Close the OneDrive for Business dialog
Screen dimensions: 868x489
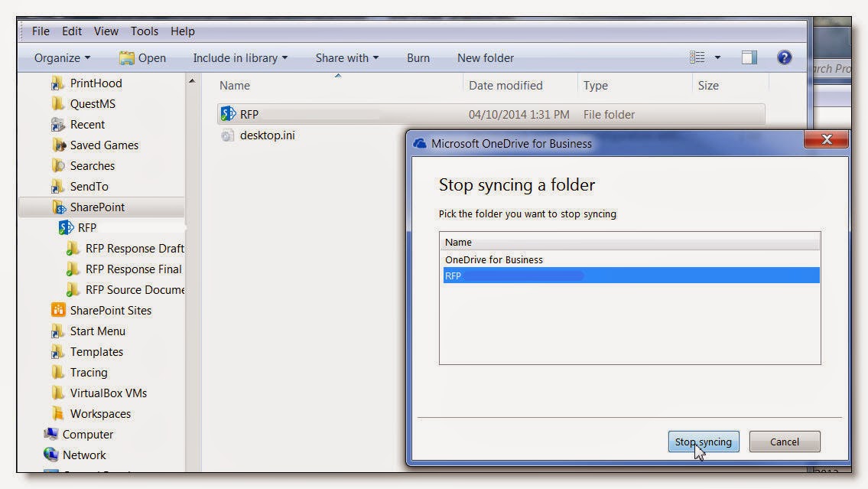click(x=826, y=139)
